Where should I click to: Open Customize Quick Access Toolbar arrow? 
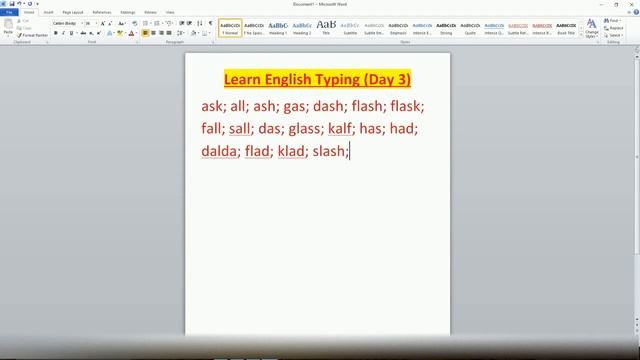(37, 4)
